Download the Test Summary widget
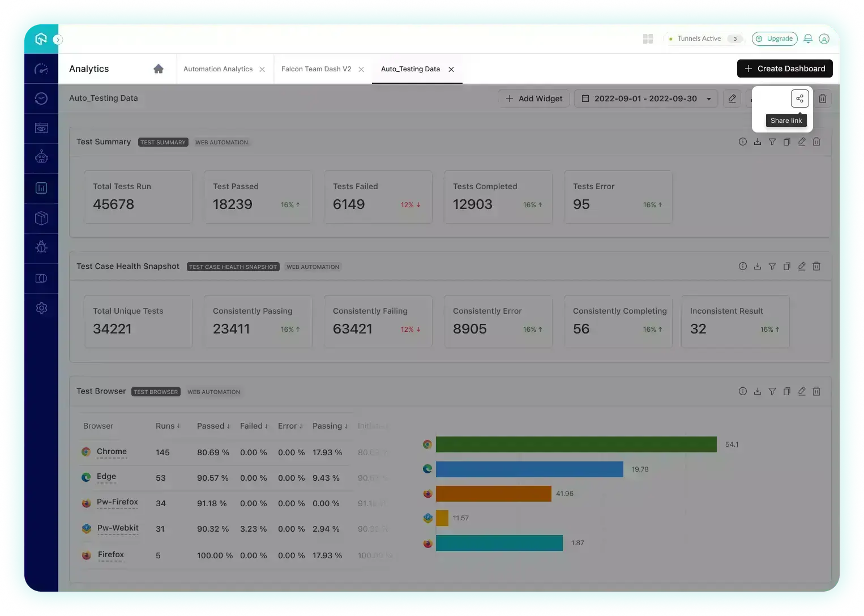The image size is (864, 616). pos(758,142)
